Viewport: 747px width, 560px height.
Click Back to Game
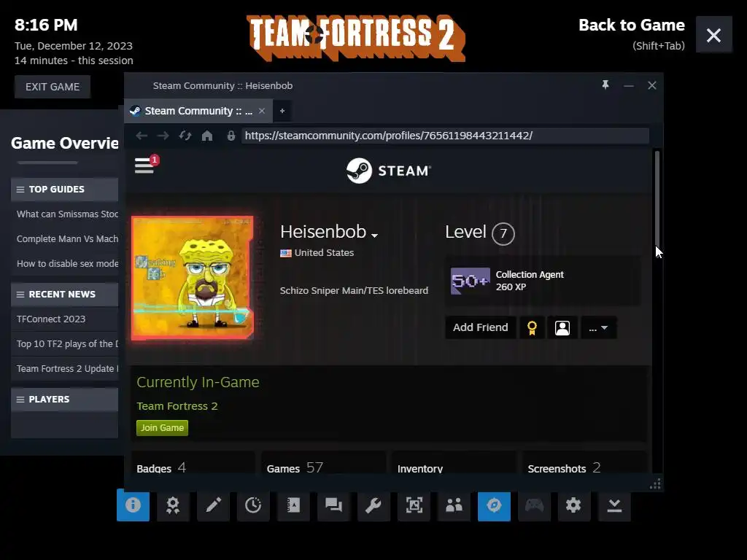[631, 26]
